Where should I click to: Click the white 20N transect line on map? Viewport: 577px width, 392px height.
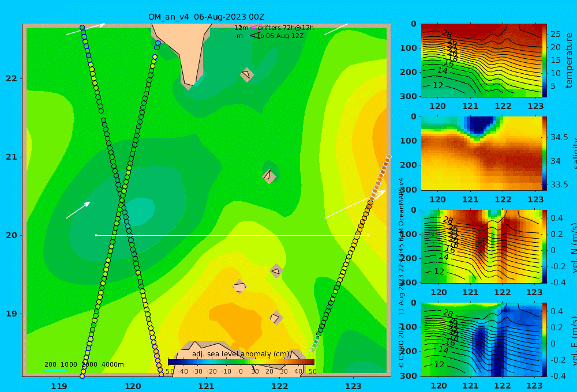point(232,235)
